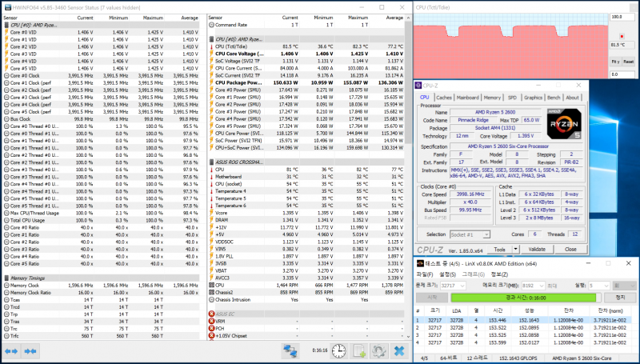Viewport: 640px width, 364px height.
Task: Click the CPU fan icon in the RPM row
Action: tap(211, 286)
